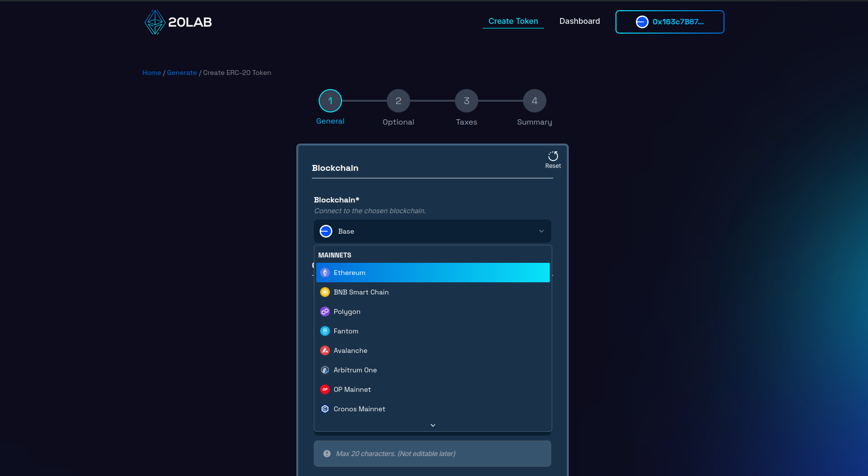Click the purple Polygon icon
Viewport: 868px width, 476px height.
point(325,311)
